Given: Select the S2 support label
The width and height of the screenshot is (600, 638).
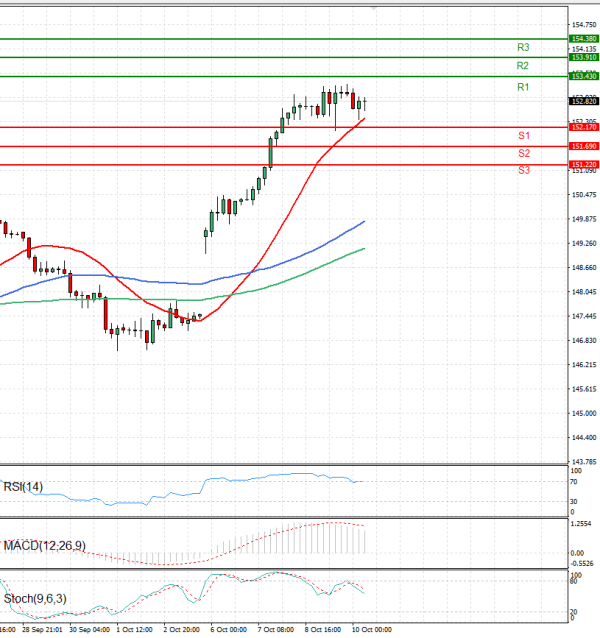Looking at the screenshot, I should (524, 153).
